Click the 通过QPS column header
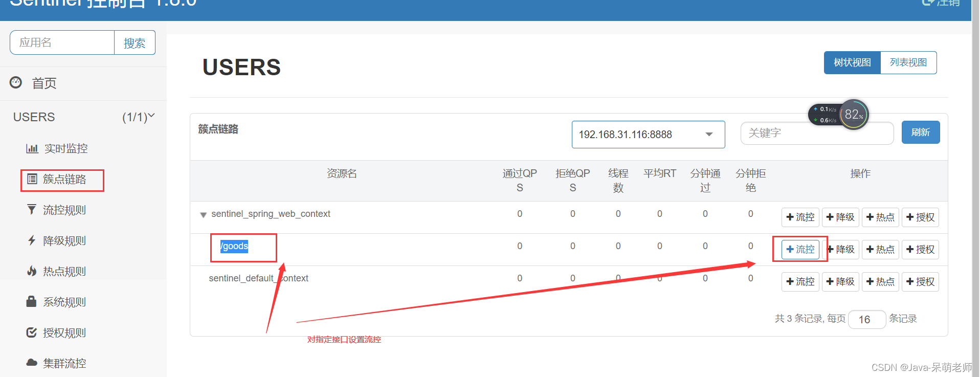The image size is (980, 377). [x=520, y=181]
